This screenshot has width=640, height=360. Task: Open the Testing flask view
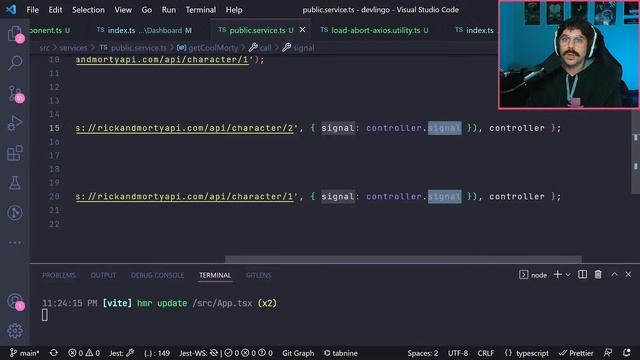coord(15,183)
